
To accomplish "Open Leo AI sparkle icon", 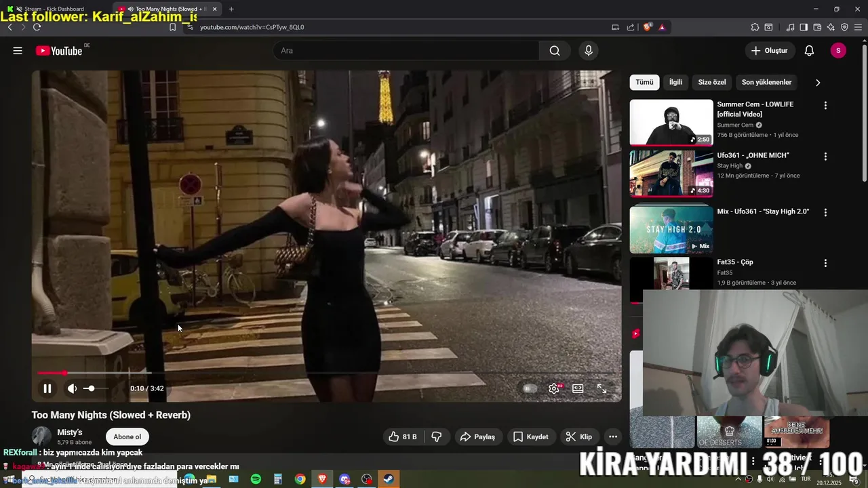I will [x=831, y=27].
